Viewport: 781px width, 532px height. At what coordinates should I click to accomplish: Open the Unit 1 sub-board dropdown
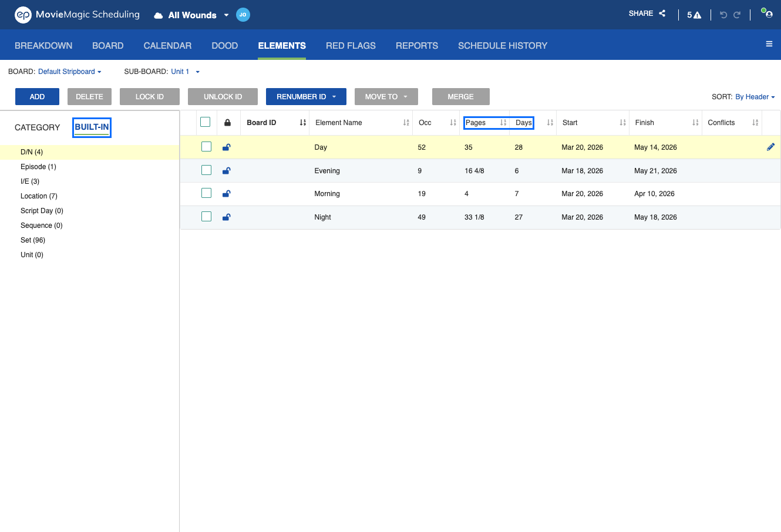coord(186,72)
